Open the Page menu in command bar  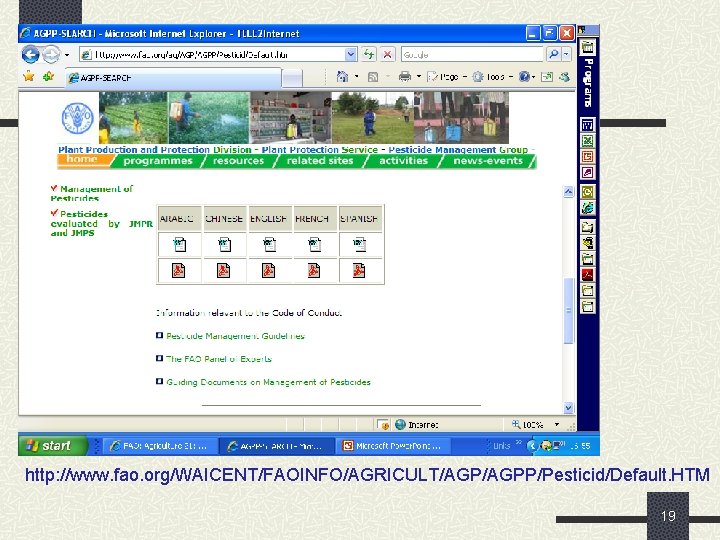point(446,77)
